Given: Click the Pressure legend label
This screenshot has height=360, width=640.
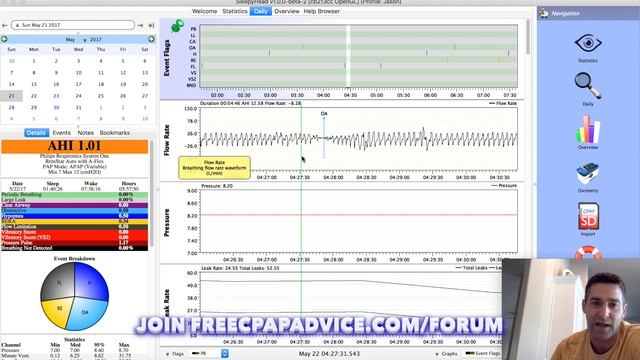Looking at the screenshot, I should [x=504, y=186].
